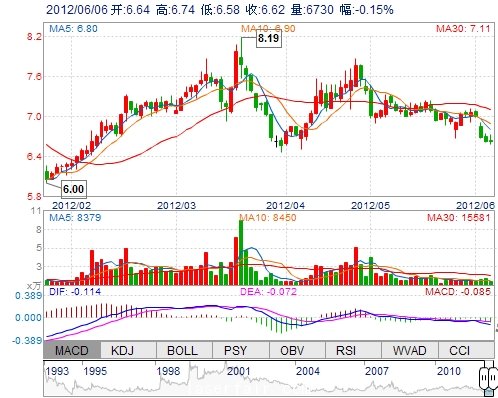Image resolution: width=498 pixels, height=398 pixels.
Task: Click the MA30: 7.11 legend label
Action: pyautogui.click(x=463, y=29)
